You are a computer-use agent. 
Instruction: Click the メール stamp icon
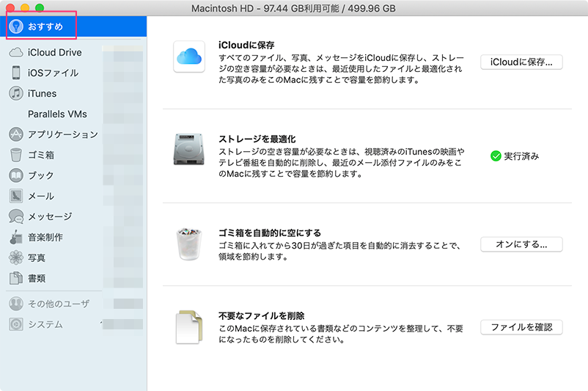tap(15, 196)
